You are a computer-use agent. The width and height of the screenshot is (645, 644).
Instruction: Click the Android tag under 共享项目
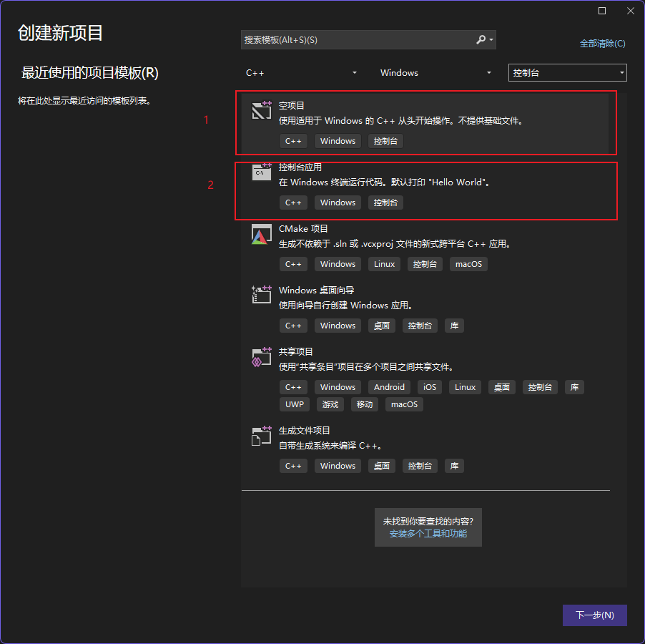pyautogui.click(x=389, y=387)
